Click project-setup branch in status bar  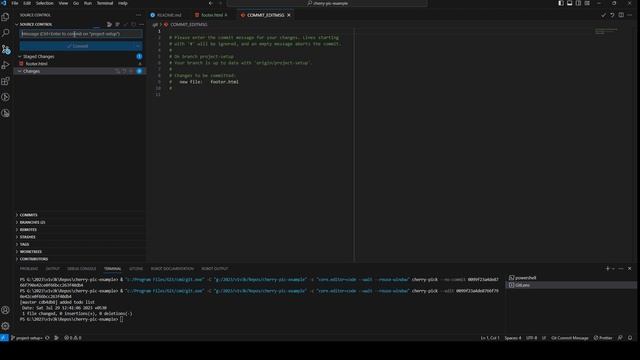(x=27, y=338)
